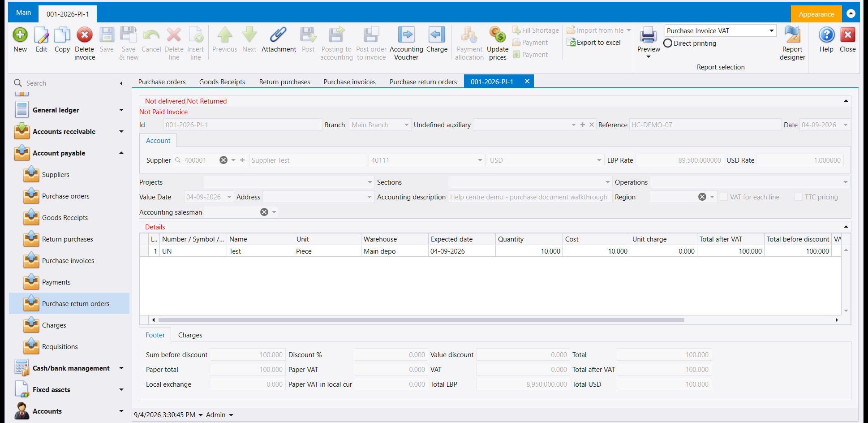Open the Accounting Voucher
This screenshot has height=423, width=868.
[x=406, y=35]
